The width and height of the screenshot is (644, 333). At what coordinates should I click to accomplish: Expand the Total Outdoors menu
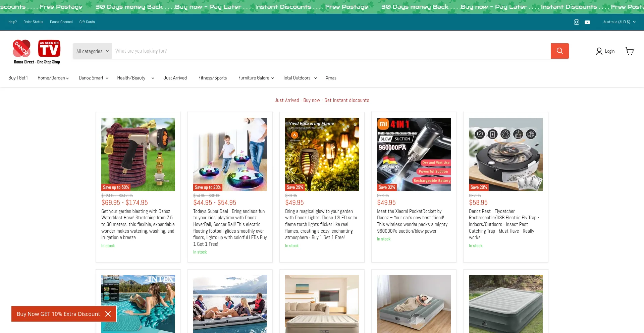coord(300,78)
